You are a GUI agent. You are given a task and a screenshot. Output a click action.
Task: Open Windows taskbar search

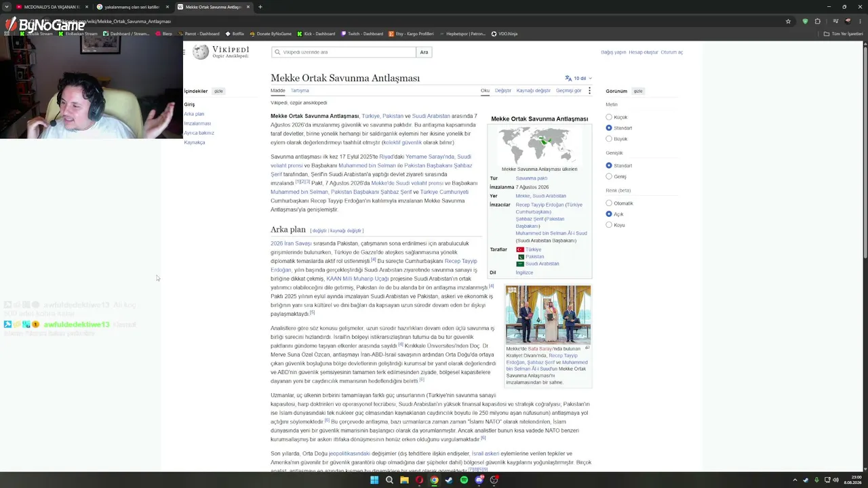click(389, 480)
